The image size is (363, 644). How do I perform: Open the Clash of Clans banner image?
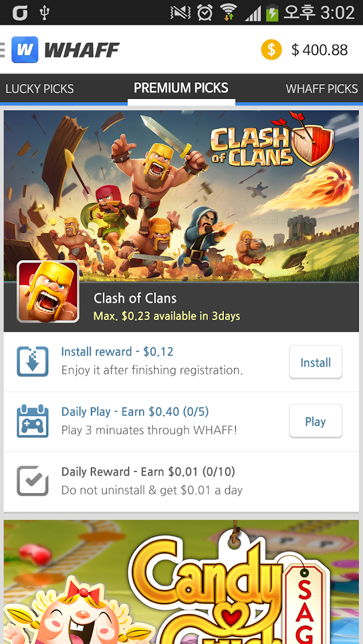tap(181, 196)
